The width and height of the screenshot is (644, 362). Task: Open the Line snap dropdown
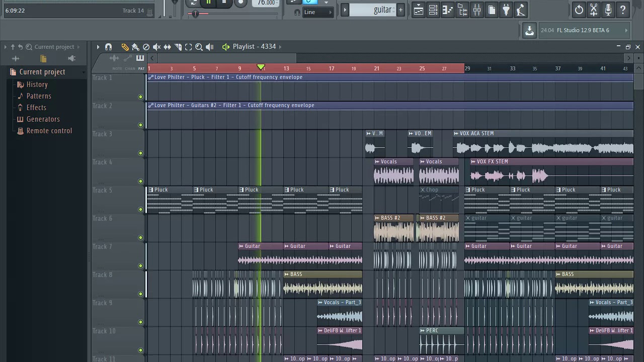pos(318,12)
